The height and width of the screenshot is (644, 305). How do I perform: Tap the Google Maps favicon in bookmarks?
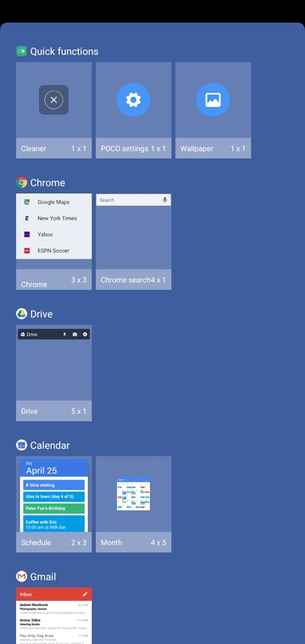[x=27, y=202]
